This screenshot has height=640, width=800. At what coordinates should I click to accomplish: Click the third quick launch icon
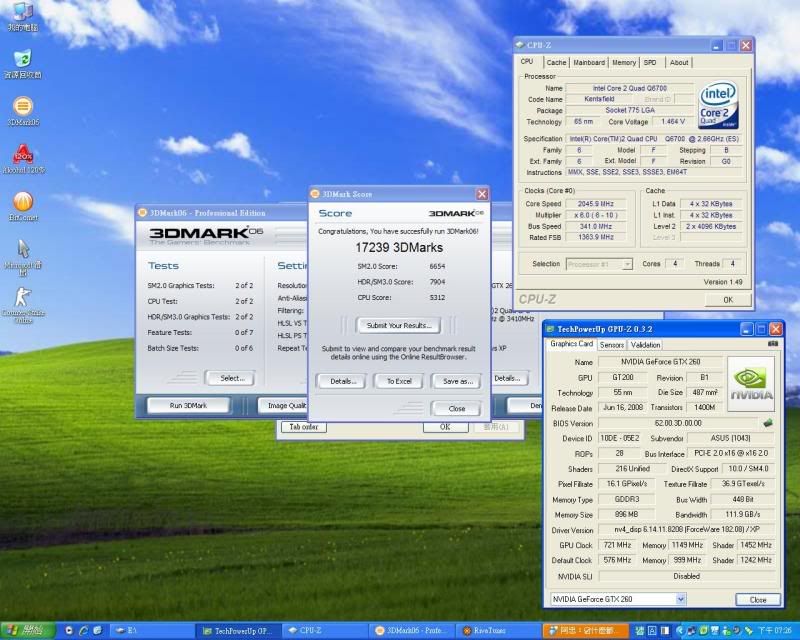pos(97,631)
